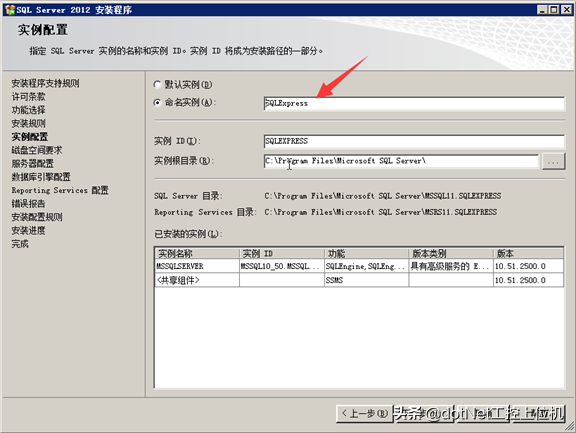Select the 命名实例 radio button
576x433 pixels.
[157, 102]
